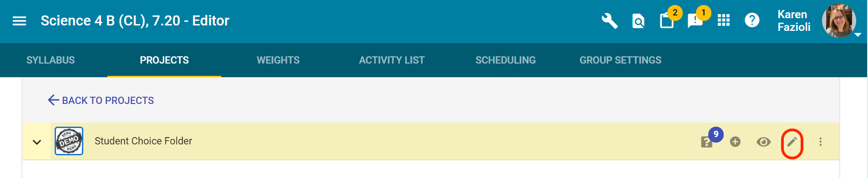Image resolution: width=868 pixels, height=178 pixels.
Task: Open the question items icon with badge 9
Action: [707, 142]
